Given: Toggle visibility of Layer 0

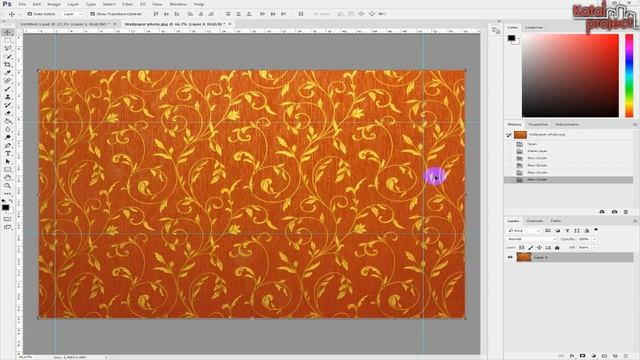Looking at the screenshot, I should [510, 258].
